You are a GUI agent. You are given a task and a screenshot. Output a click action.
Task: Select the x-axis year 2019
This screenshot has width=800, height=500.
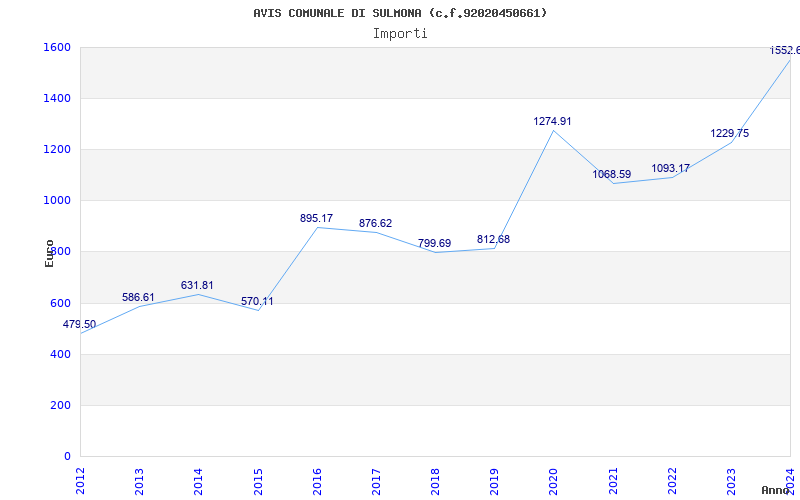tap(495, 481)
